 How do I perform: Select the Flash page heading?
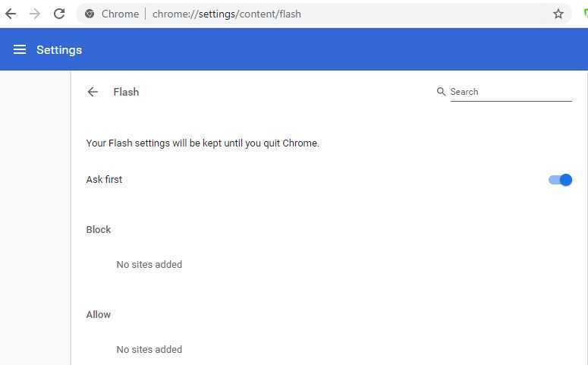tap(126, 92)
